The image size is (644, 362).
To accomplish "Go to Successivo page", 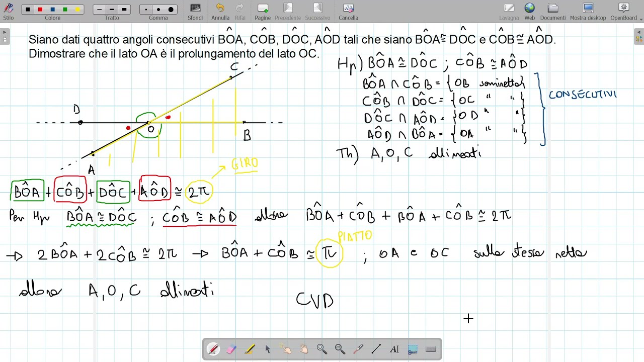I will point(317,11).
